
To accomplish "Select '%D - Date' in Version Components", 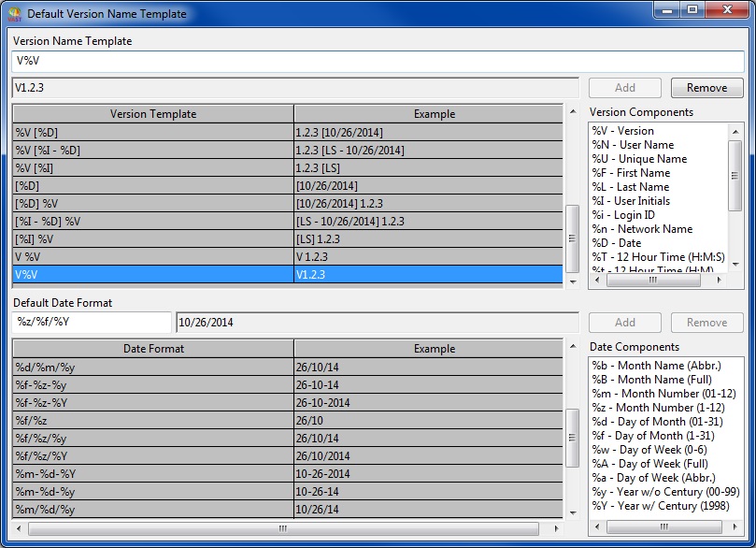I will (x=617, y=243).
